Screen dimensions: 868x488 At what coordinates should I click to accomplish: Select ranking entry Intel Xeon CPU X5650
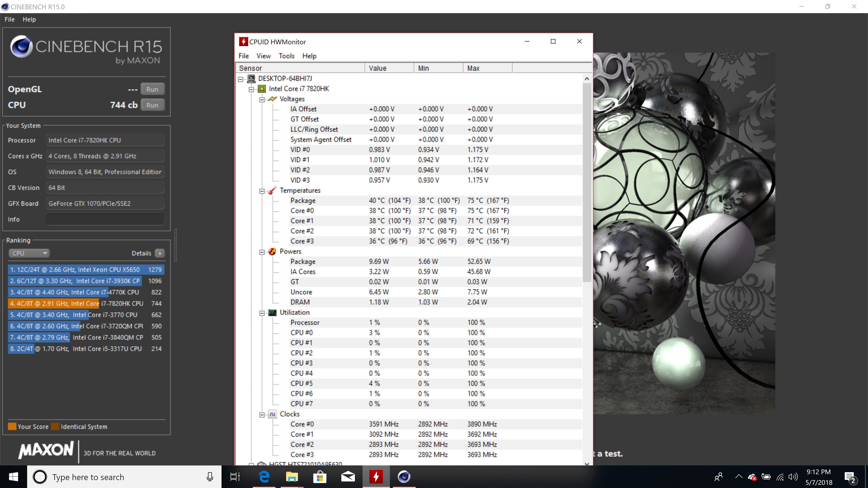tap(86, 270)
